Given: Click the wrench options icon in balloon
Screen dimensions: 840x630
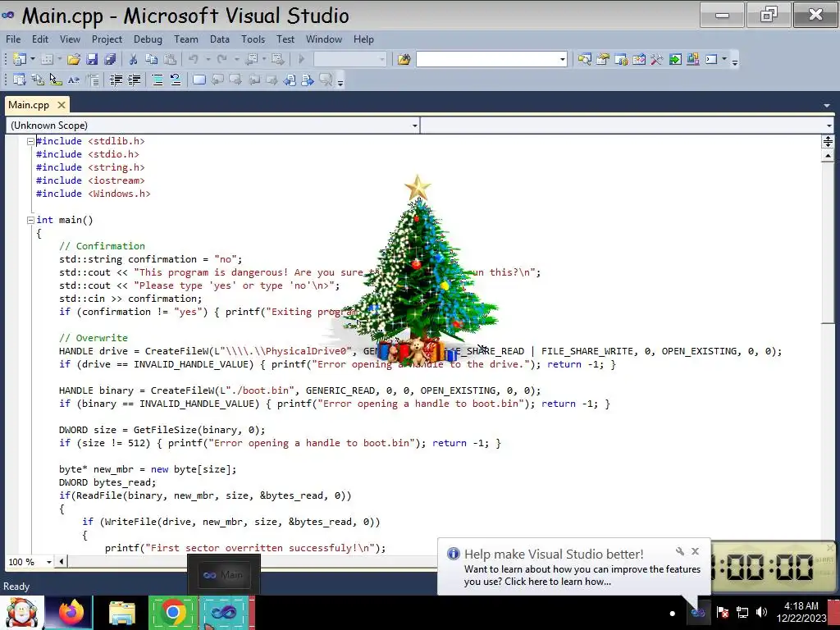Looking at the screenshot, I should click(680, 551).
